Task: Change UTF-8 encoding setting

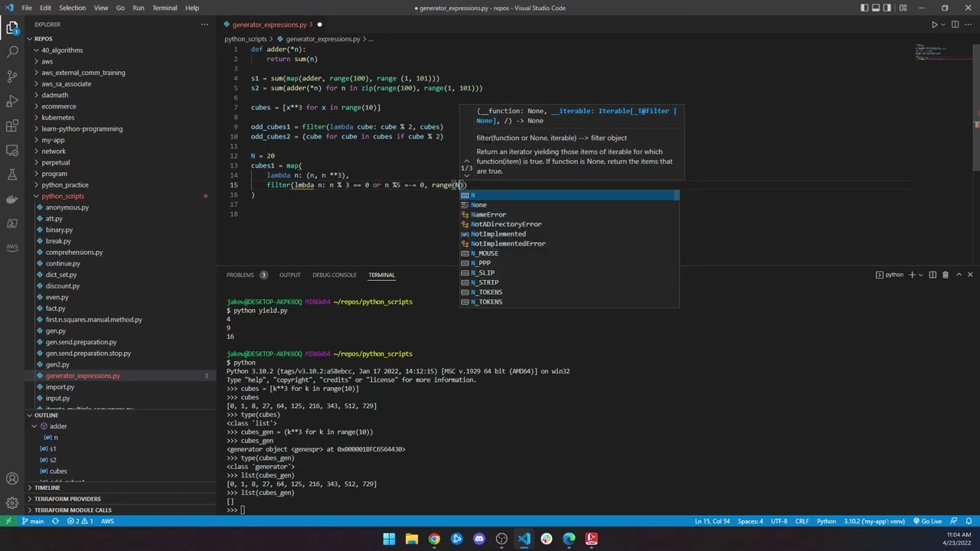Action: point(779,521)
